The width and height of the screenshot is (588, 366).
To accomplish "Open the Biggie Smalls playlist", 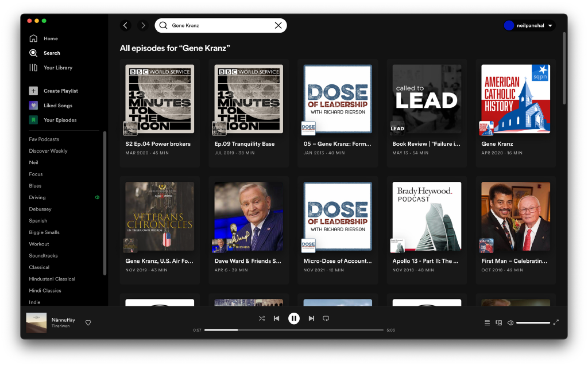I will [44, 232].
